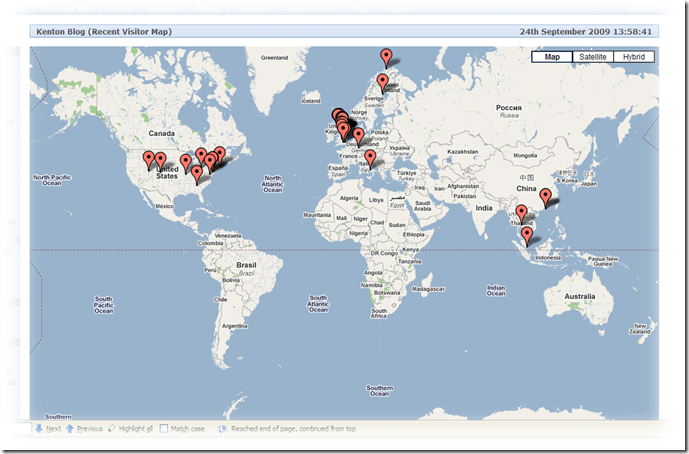Click the "Argentina" label on the map
The image size is (689, 454).
[235, 326]
